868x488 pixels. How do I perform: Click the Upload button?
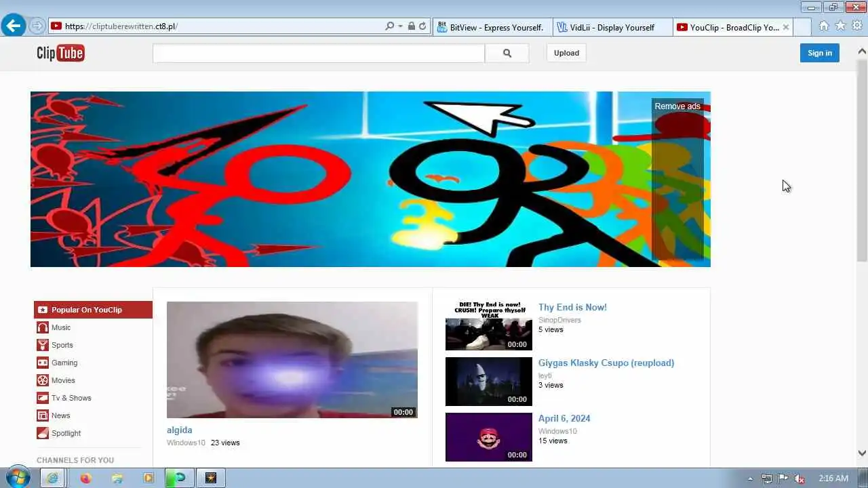click(566, 53)
